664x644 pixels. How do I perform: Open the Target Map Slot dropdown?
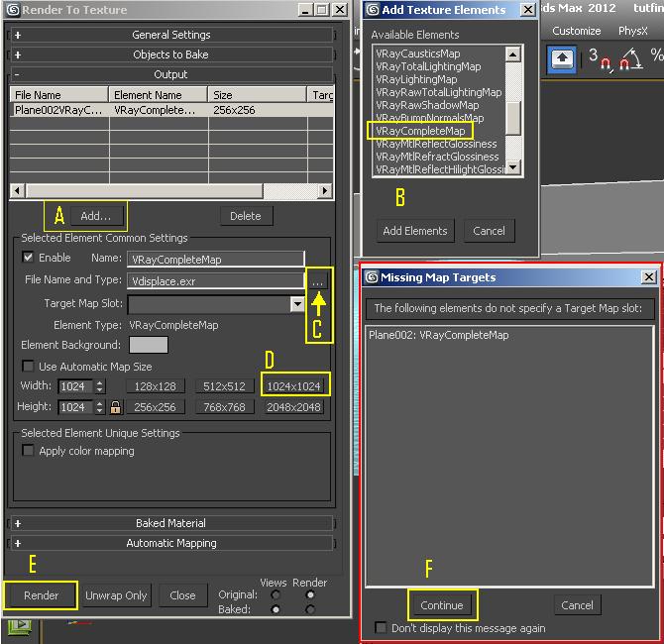[297, 303]
